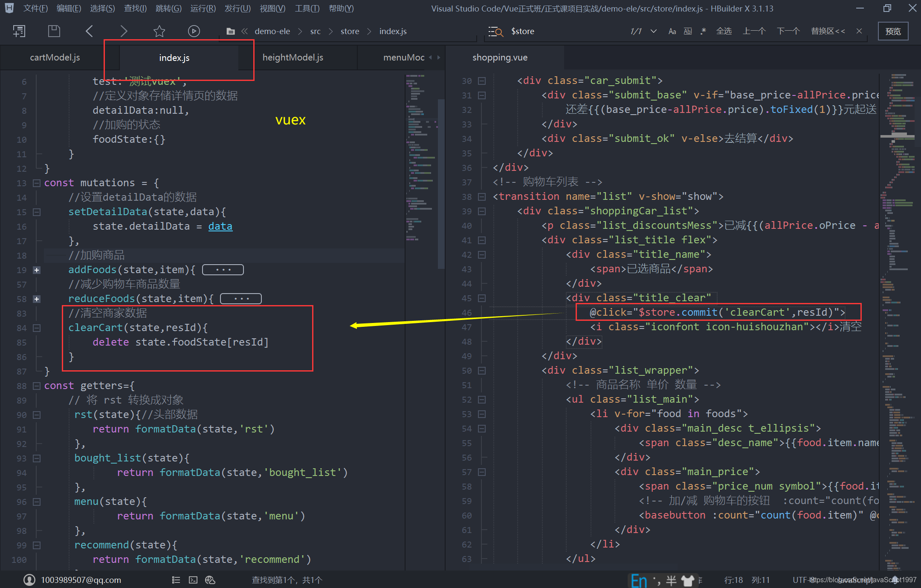Go forward with the right arrow
The image size is (921, 588).
coord(124,31)
